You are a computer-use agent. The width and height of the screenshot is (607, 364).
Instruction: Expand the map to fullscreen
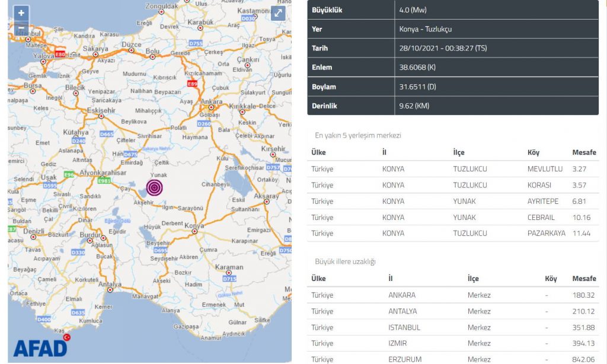(278, 14)
